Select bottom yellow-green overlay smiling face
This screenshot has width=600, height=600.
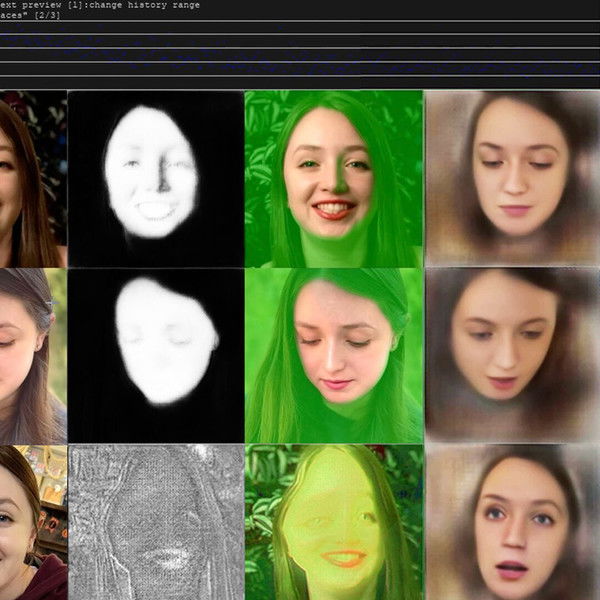tap(333, 522)
